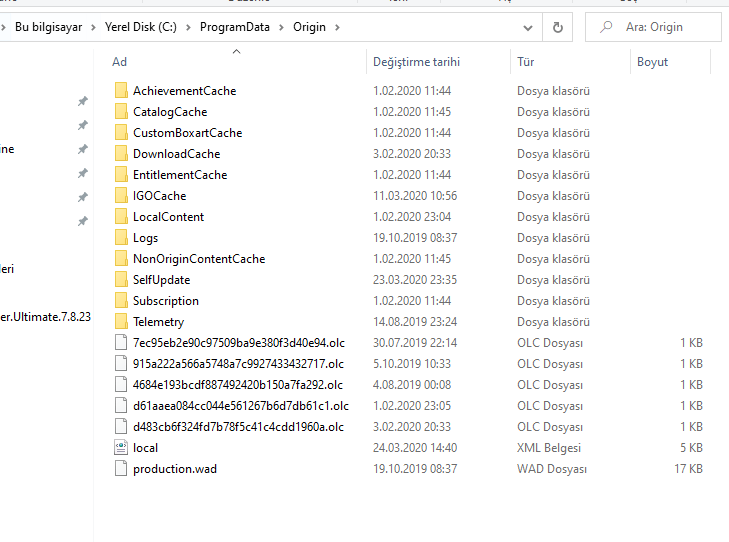This screenshot has width=729, height=542.
Task: Go to Bu bilgisayar in the address bar
Action: 48,27
